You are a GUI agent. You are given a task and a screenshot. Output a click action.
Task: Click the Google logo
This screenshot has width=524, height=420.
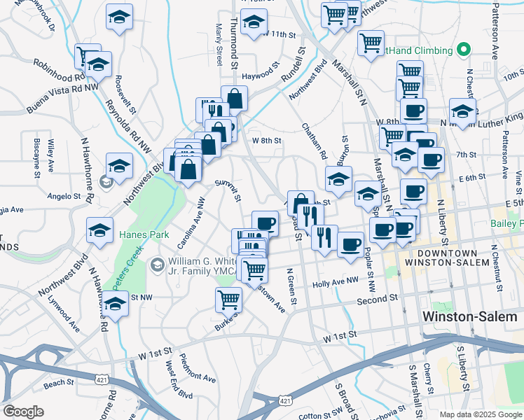23,412
